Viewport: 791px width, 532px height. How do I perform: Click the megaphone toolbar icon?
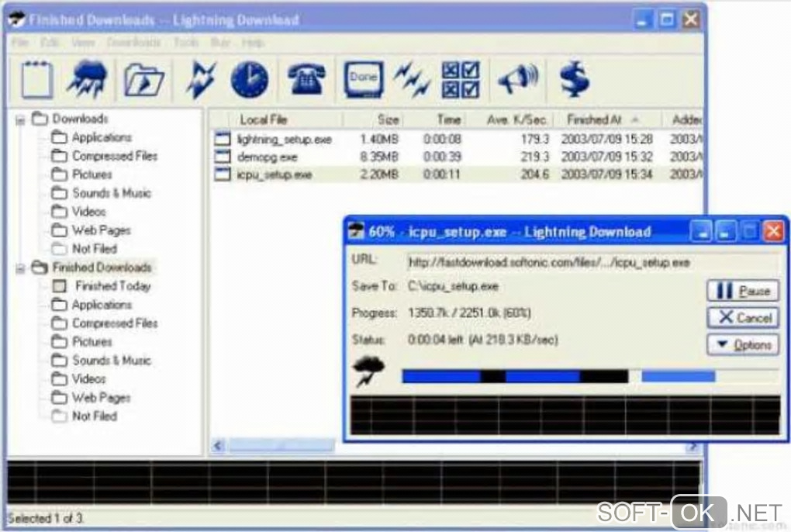(x=517, y=79)
